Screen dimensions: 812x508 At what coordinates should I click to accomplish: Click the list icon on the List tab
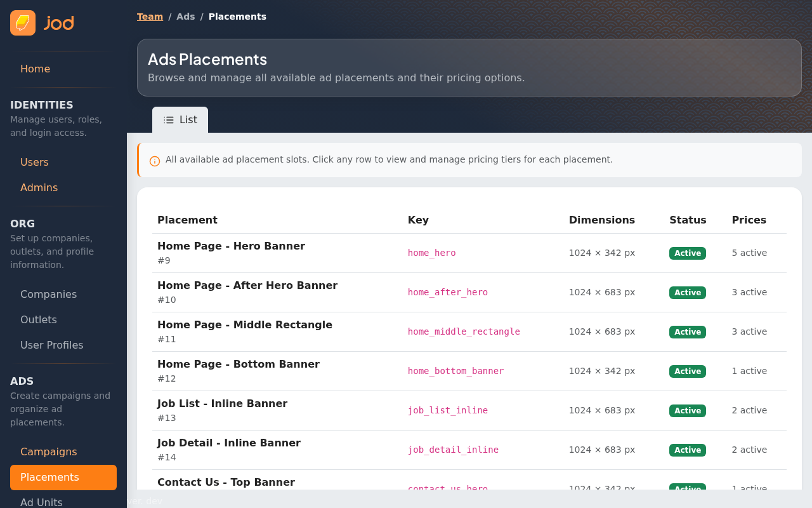point(169,119)
